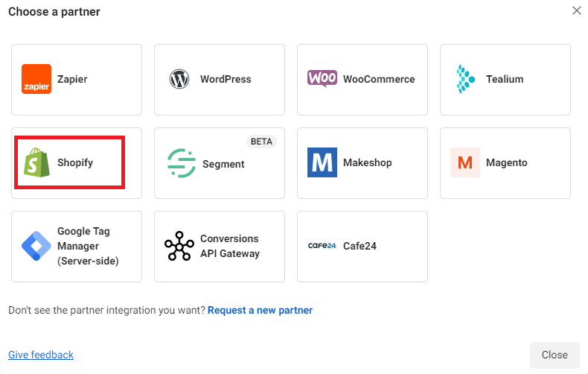
Task: Click the Give feedback link
Action: pyautogui.click(x=41, y=355)
